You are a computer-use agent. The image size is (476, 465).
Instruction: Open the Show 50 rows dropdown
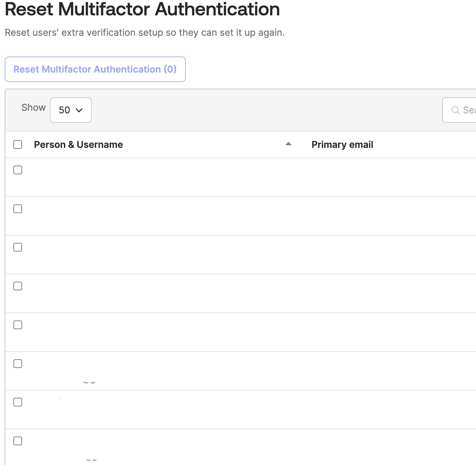[x=71, y=110]
